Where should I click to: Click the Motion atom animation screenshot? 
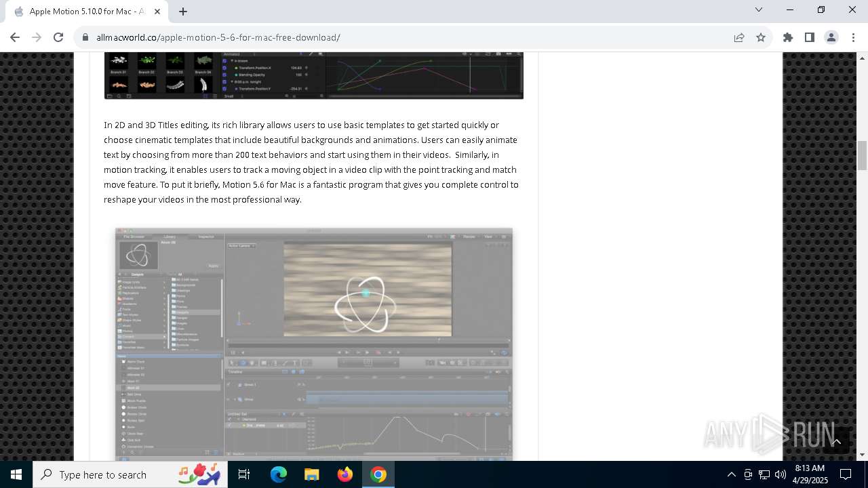pos(314,344)
